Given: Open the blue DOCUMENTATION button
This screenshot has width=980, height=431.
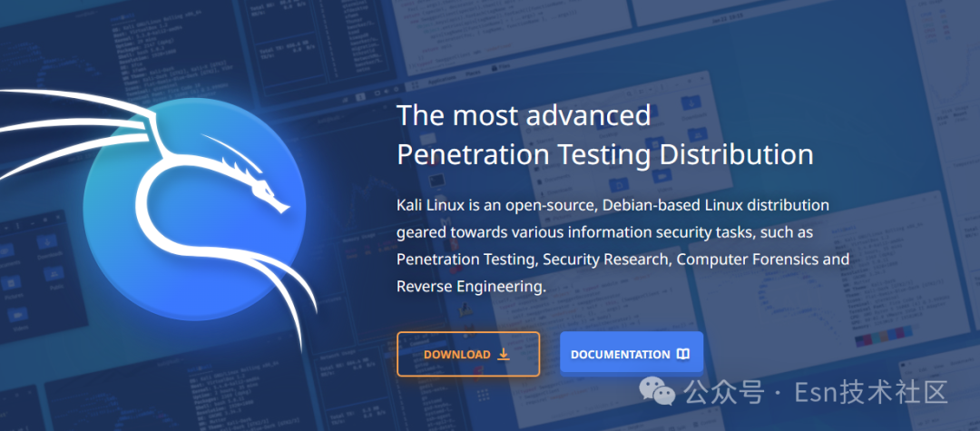Looking at the screenshot, I should [632, 354].
